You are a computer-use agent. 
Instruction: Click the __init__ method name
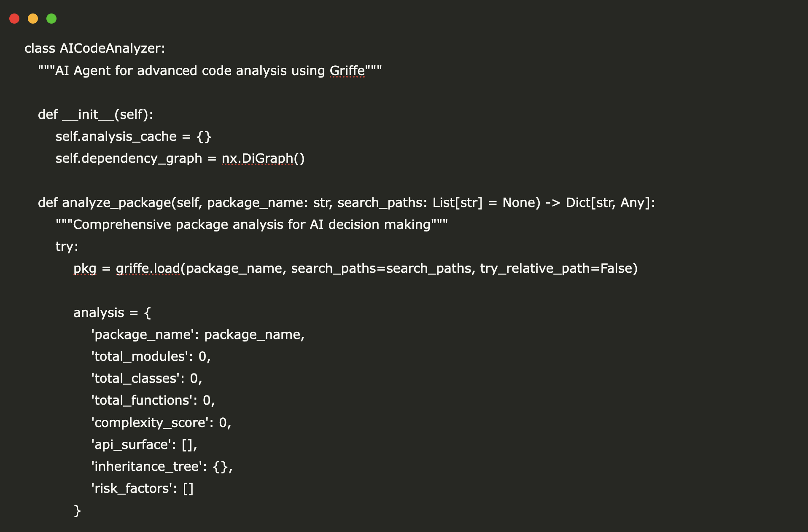[88, 115]
